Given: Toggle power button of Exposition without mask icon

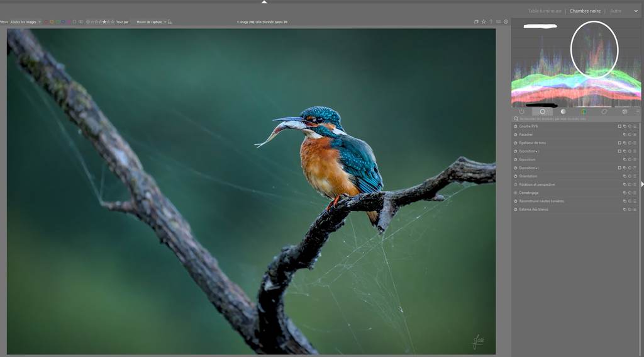Looking at the screenshot, I should coord(516,159).
